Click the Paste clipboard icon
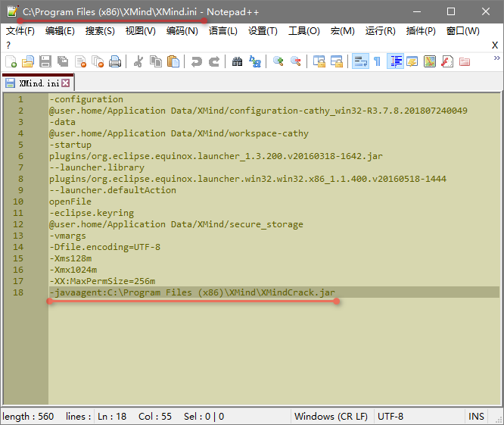Image resolution: width=504 pixels, height=425 pixels. click(x=173, y=61)
